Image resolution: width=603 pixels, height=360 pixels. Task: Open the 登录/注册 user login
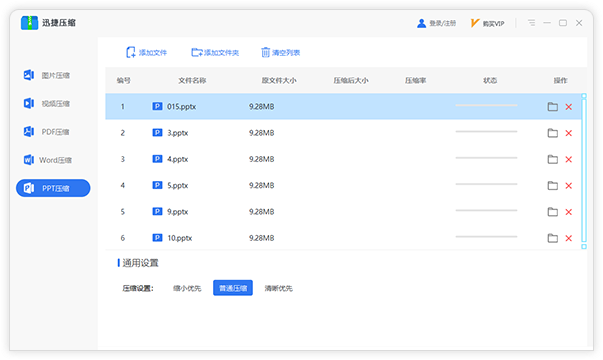[436, 23]
